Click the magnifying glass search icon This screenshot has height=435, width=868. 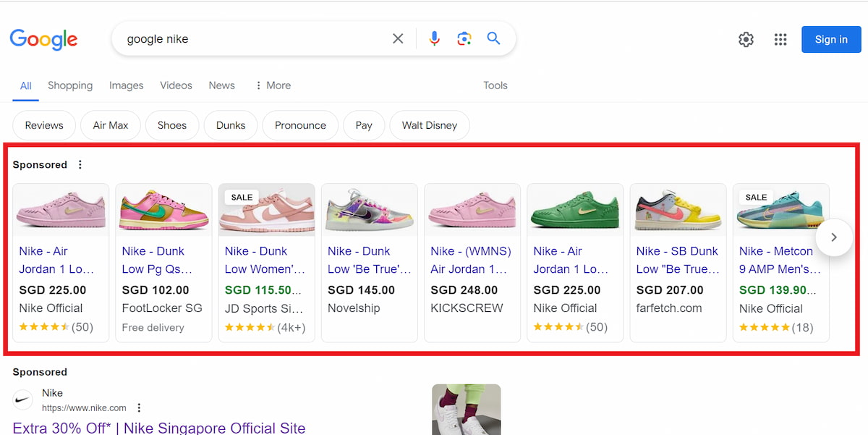pos(494,39)
